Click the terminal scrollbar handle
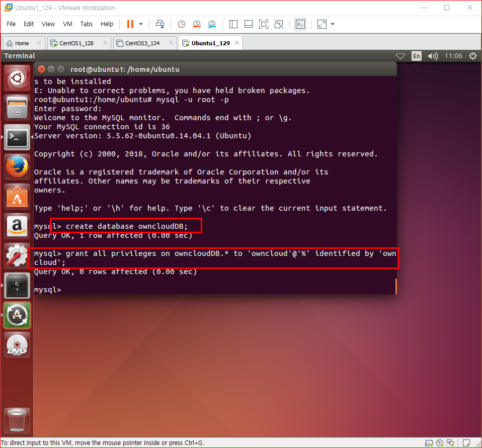 396,286
